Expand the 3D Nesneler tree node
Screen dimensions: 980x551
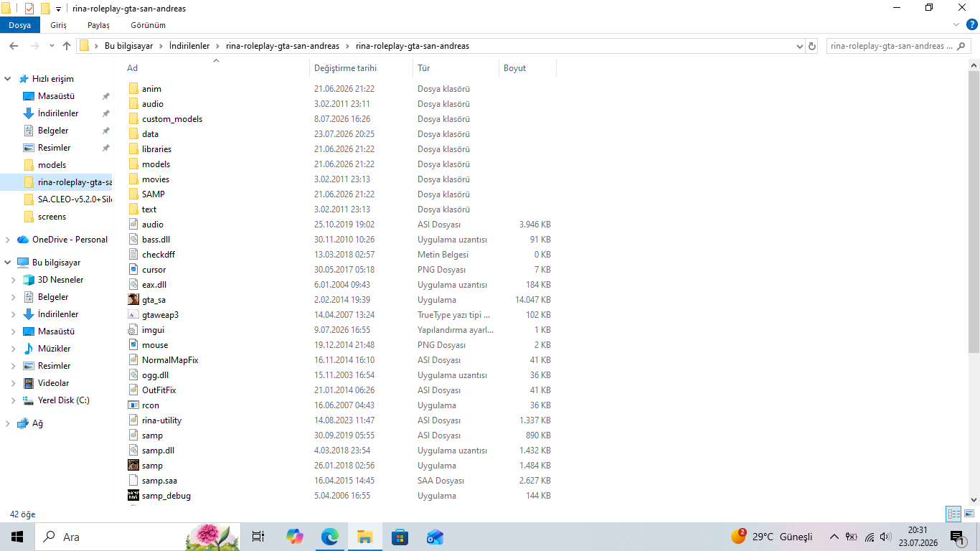coord(14,280)
